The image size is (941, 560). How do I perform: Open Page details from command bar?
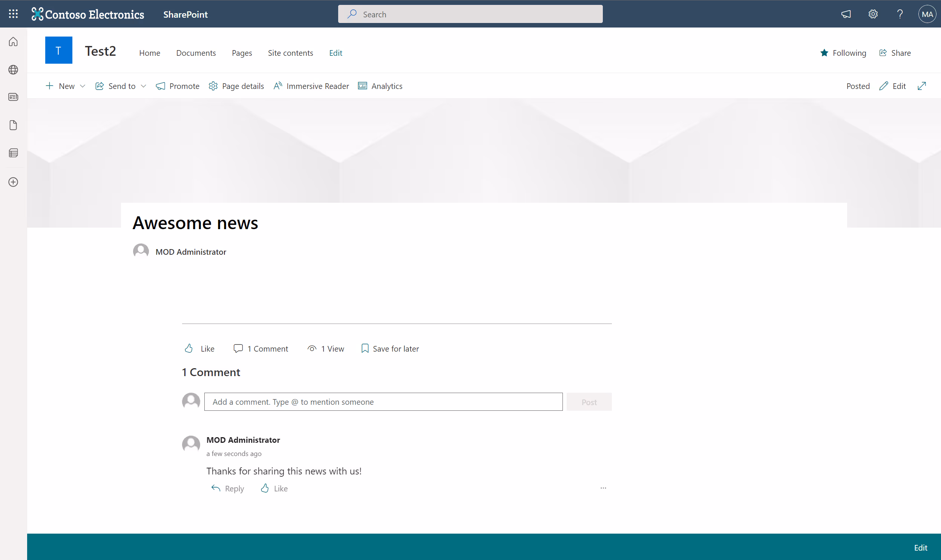236,86
